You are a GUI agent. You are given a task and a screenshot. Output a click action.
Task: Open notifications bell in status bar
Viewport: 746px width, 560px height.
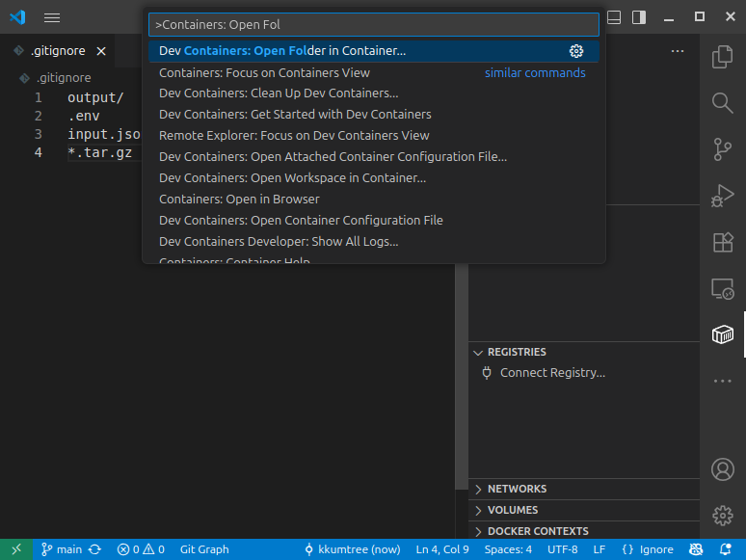point(725,549)
